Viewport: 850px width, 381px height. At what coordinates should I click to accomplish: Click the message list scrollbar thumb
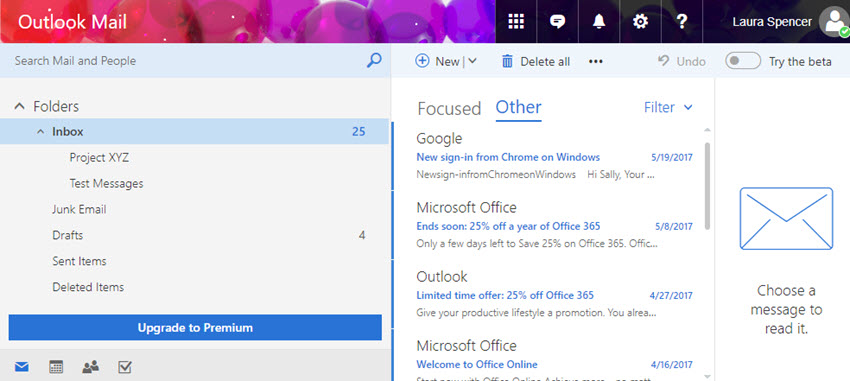pos(707,186)
